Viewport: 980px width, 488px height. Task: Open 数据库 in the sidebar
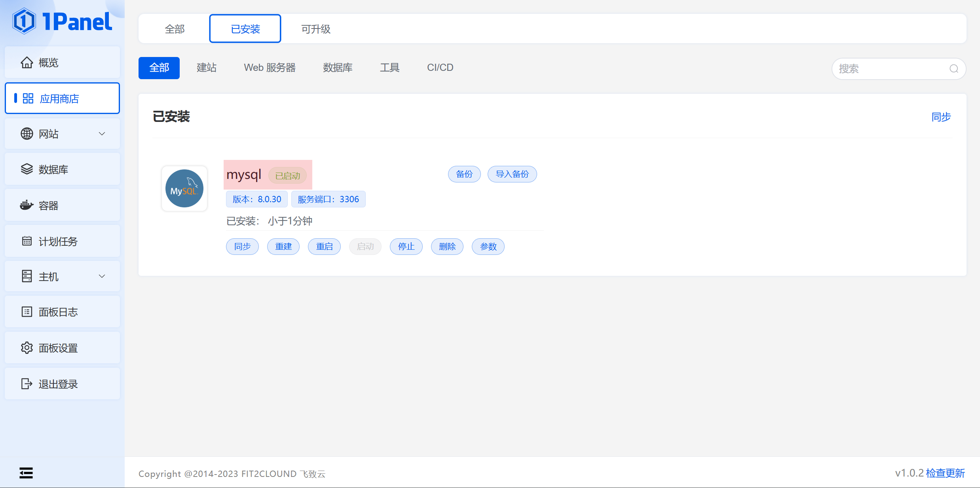pyautogui.click(x=62, y=169)
